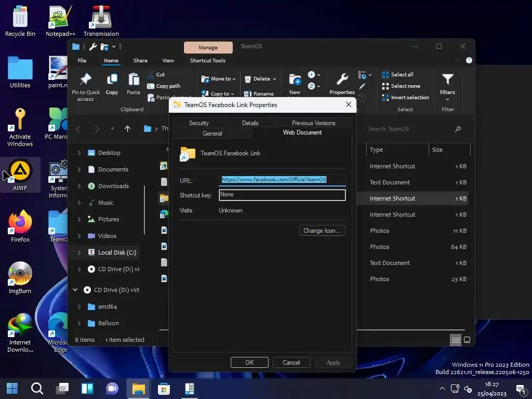Select the AIMP desktop icon
This screenshot has width=532, height=399.
20,175
